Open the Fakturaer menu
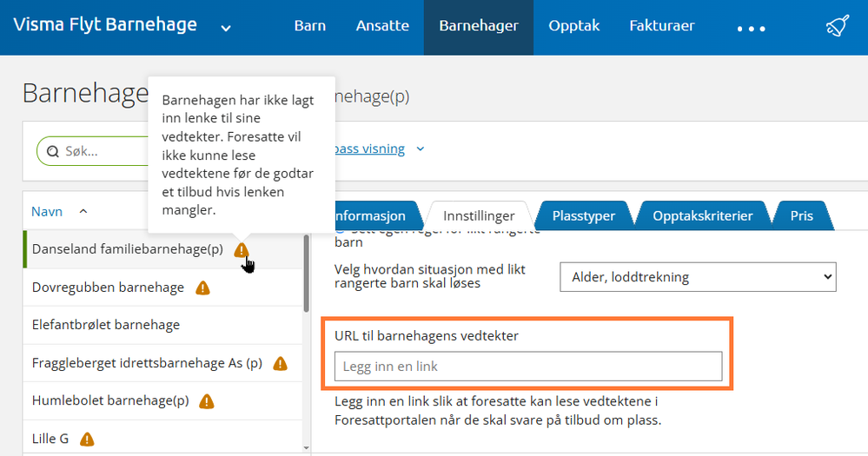Image resolution: width=868 pixels, height=456 pixels. coord(662,26)
